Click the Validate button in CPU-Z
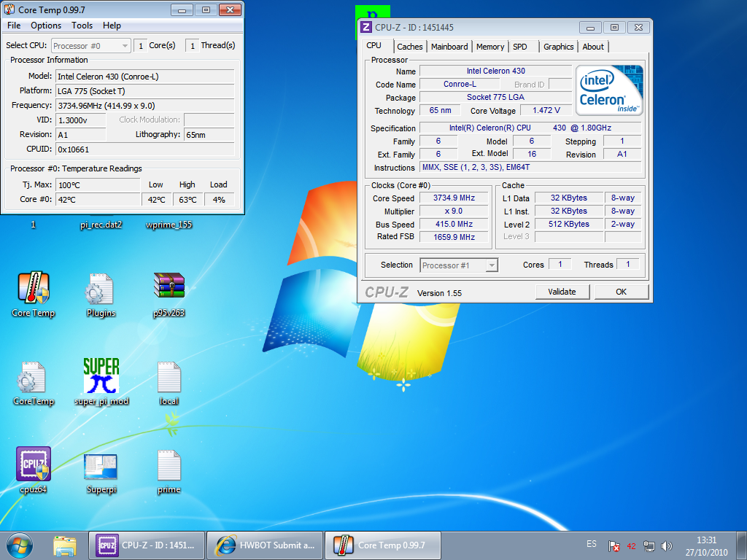Image resolution: width=747 pixels, height=560 pixels. pos(562,292)
